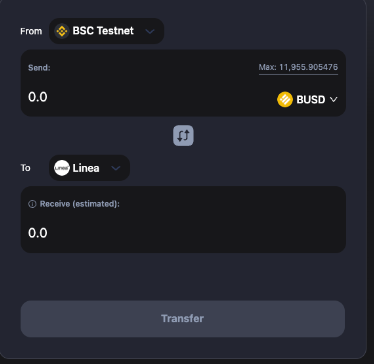
Task: Open the BUSD token selector chevron
Action: click(334, 99)
